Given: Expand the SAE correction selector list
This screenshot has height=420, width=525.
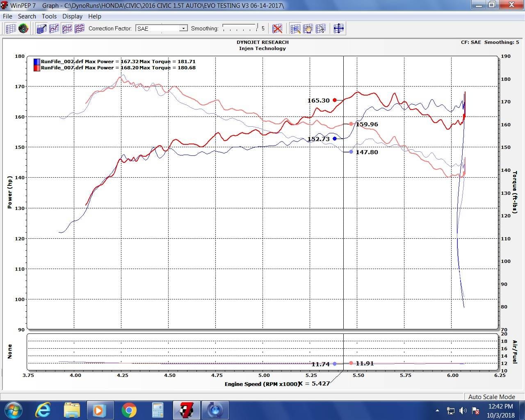Looking at the screenshot, I should coord(184,28).
